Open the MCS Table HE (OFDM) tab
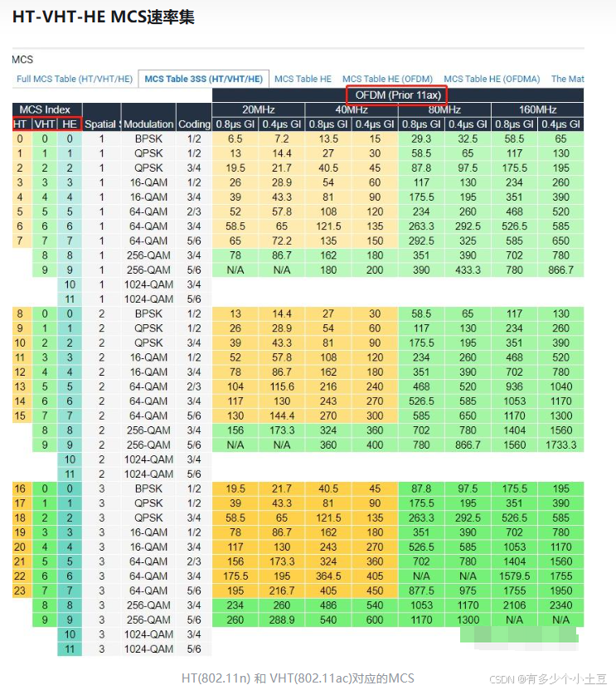The image size is (616, 690). 387,79
